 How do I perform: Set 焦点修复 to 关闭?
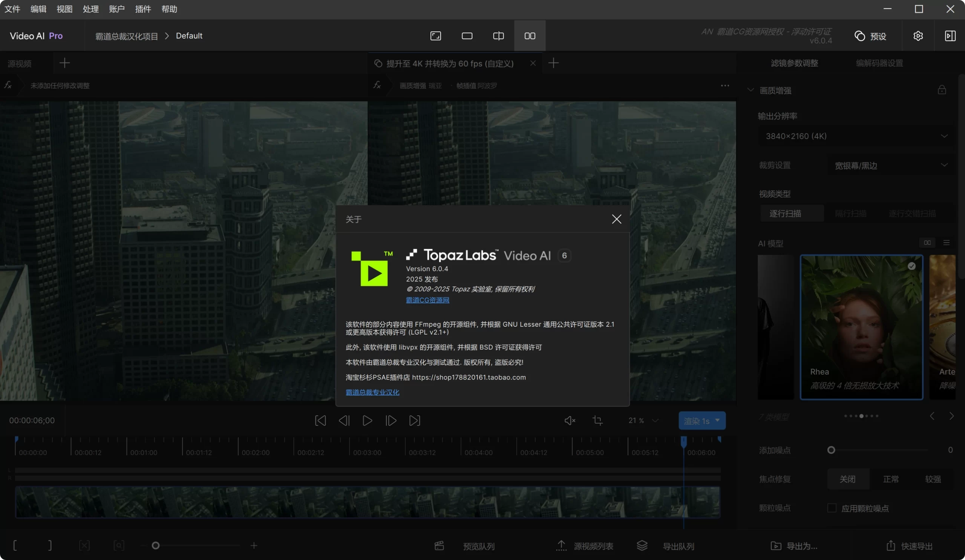(847, 479)
